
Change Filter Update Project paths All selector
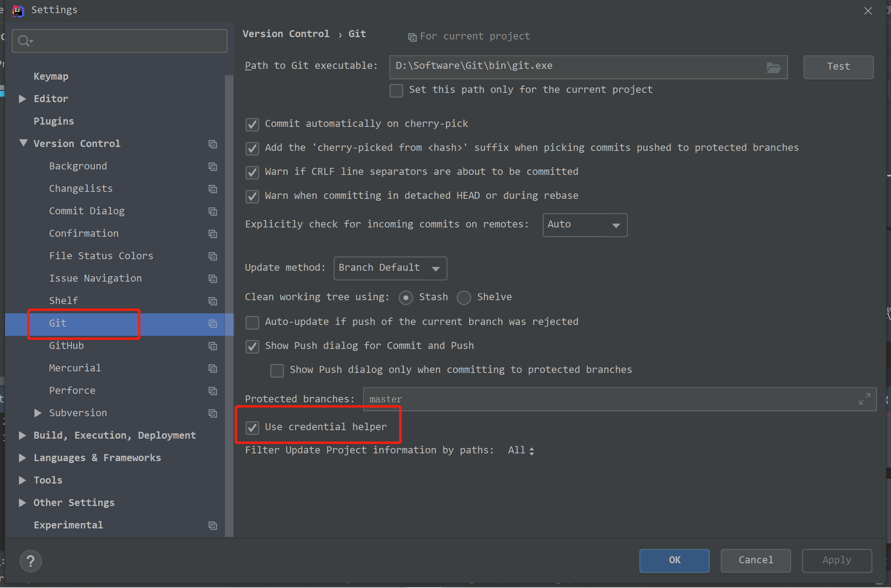coord(521,451)
